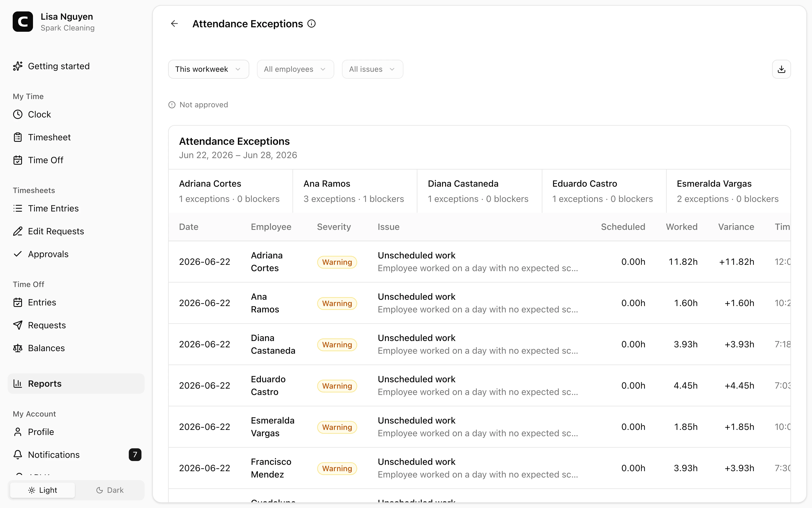812x508 pixels.
Task: Click the Date column header
Action: 189,227
